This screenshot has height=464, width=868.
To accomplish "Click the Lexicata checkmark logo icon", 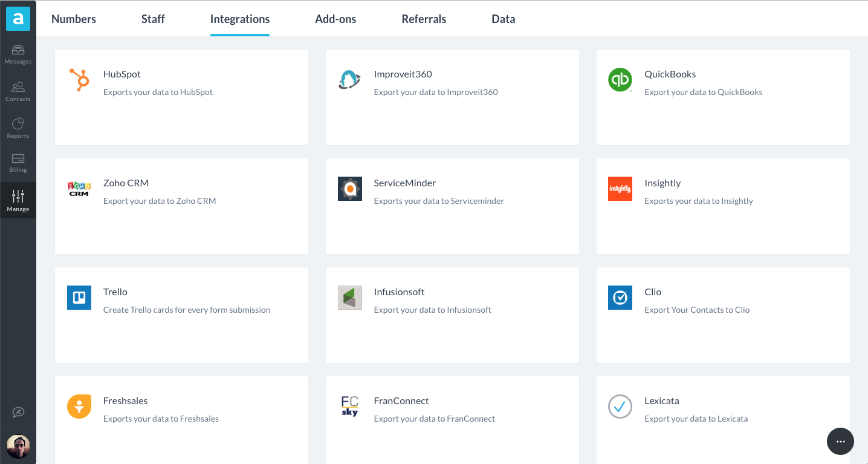I will [620, 407].
